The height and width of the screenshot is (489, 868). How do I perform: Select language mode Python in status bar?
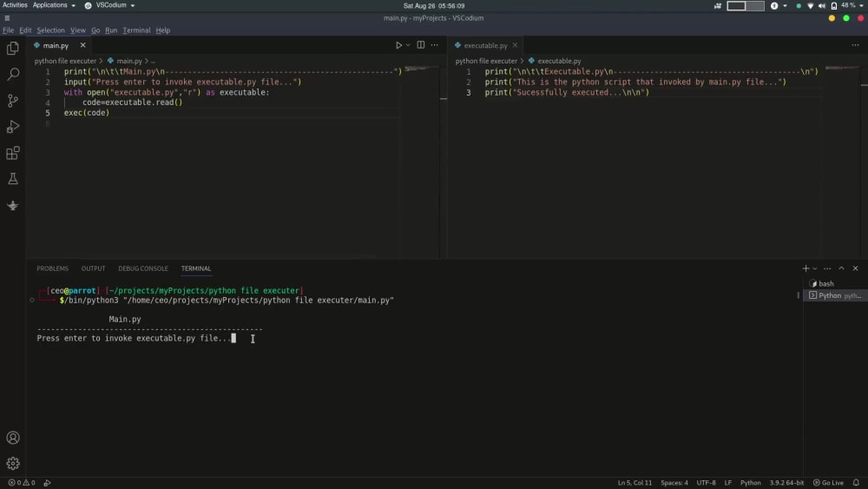[x=751, y=482]
